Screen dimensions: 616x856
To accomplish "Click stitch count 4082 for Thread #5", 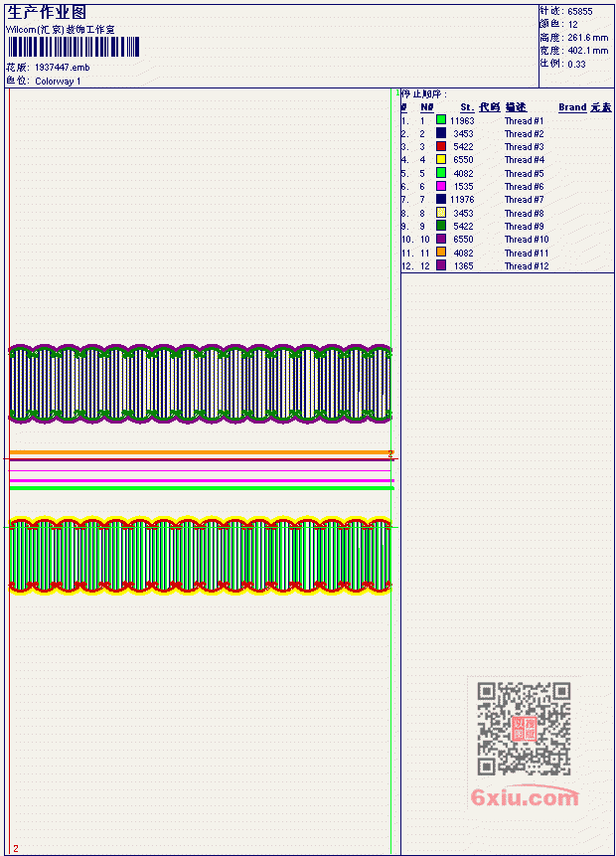I will click(463, 174).
